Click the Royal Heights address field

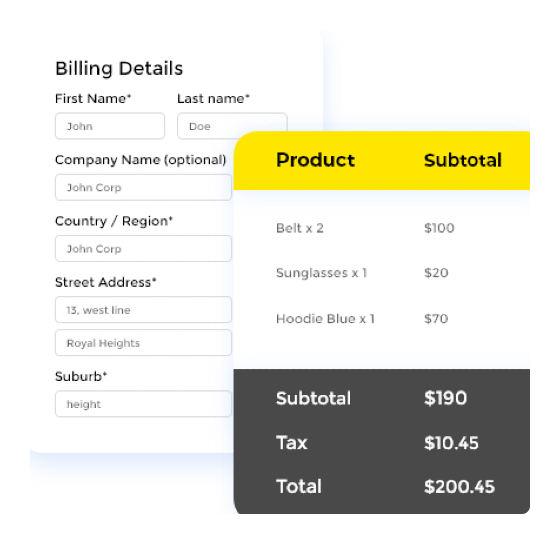pos(143,343)
